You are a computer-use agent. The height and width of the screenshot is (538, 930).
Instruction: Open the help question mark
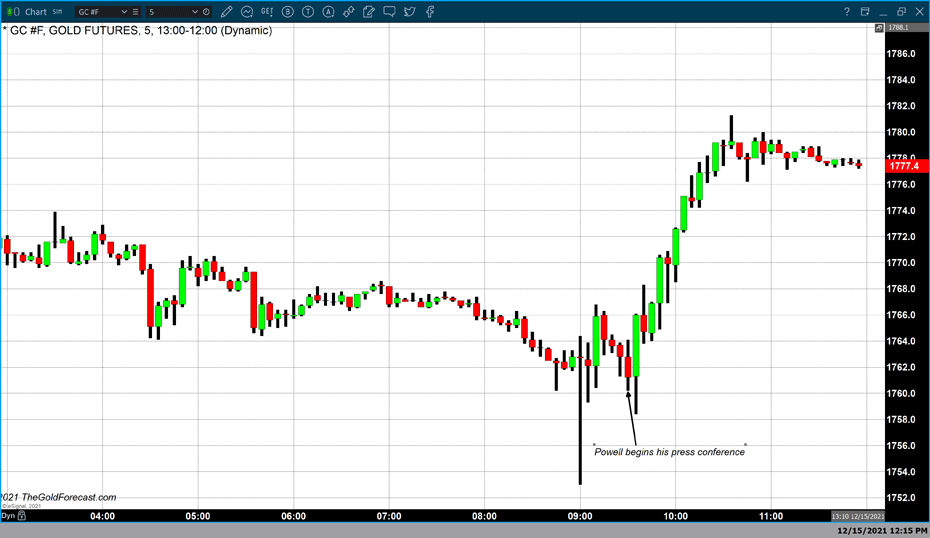[848, 12]
